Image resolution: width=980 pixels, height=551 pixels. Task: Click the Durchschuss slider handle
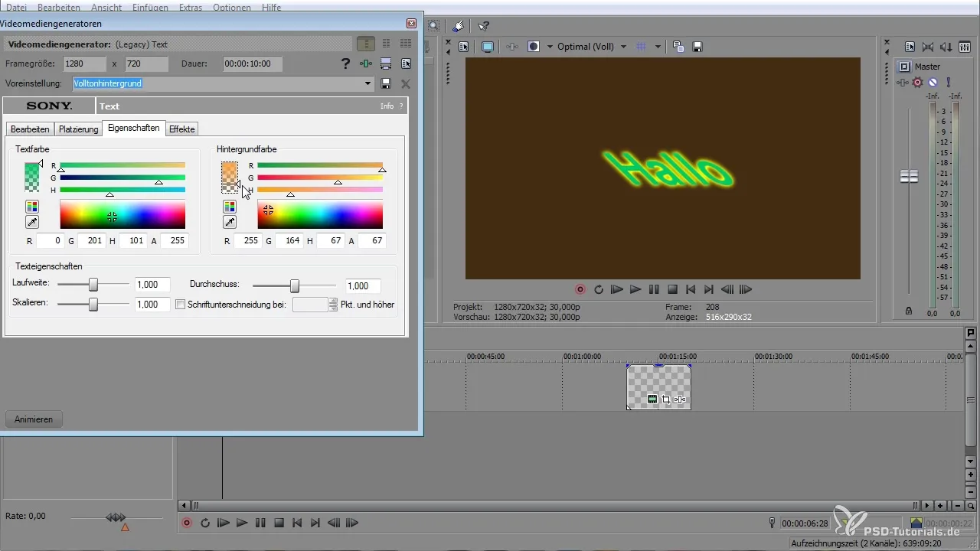295,285
